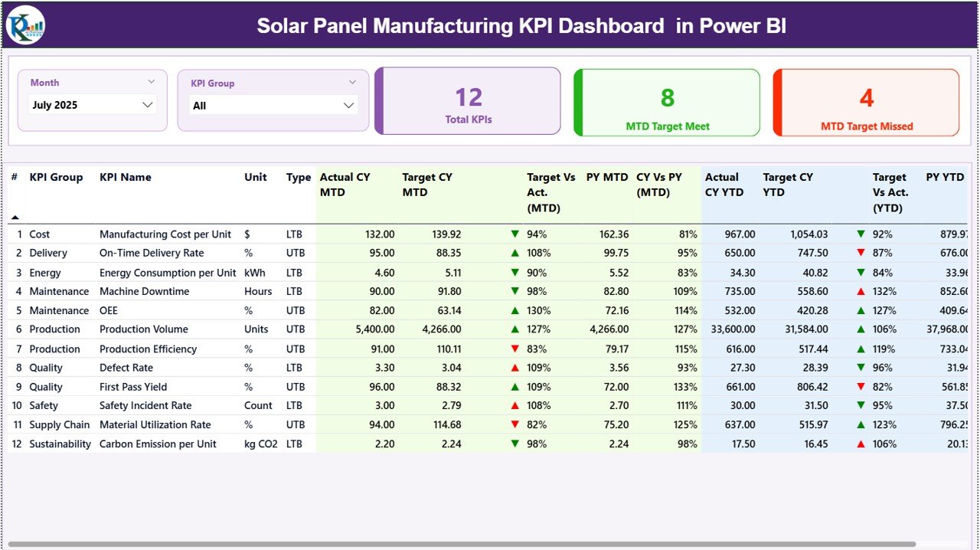Viewport: 980px width, 550px height.
Task: Open the KPI Group dropdown showing All
Action: [273, 105]
